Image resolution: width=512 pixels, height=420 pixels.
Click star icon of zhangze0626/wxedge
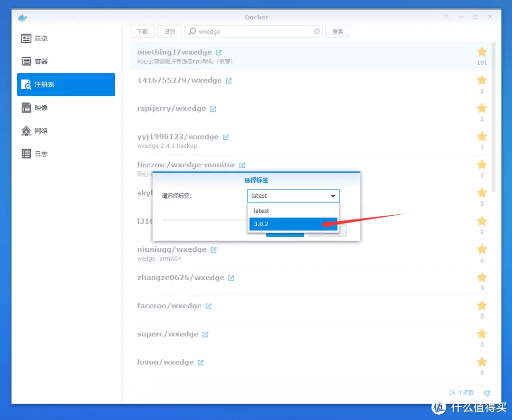[482, 277]
